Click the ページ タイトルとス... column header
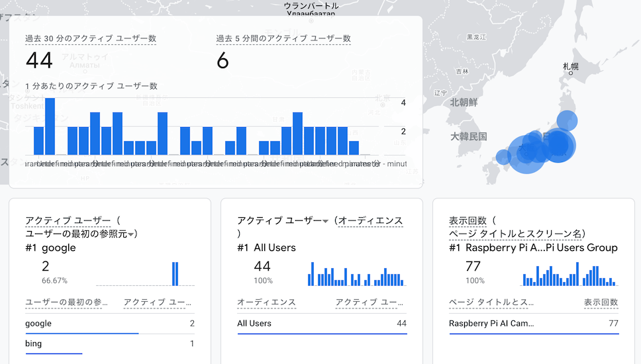 (x=491, y=302)
